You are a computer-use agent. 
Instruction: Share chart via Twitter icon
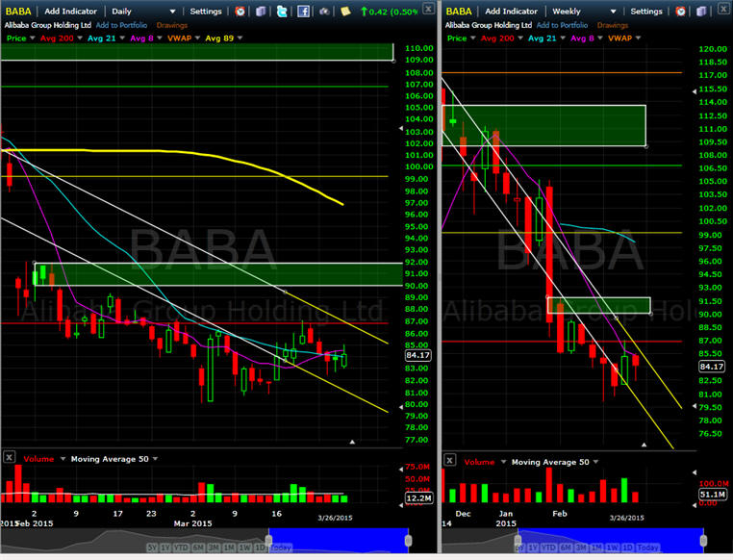pos(281,11)
